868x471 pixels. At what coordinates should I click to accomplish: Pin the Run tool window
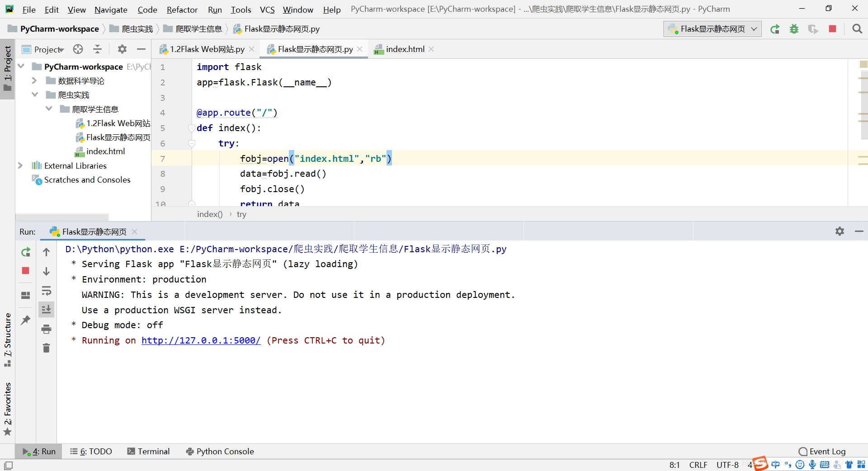click(x=25, y=320)
